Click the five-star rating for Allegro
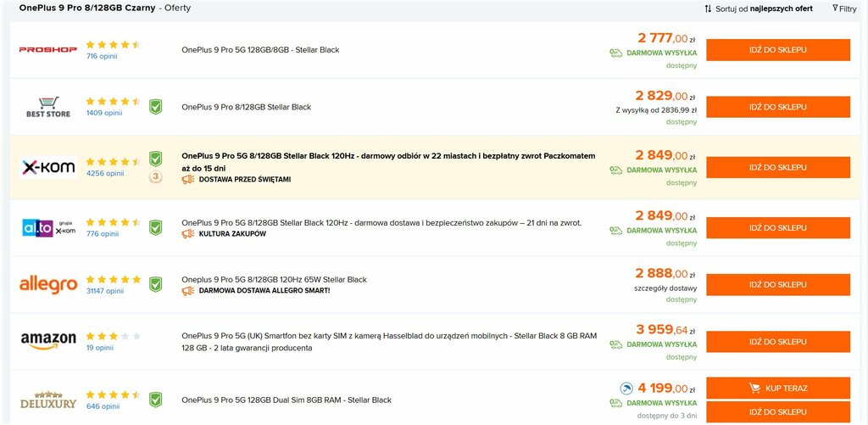Image resolution: width=868 pixels, height=425 pixels. [114, 279]
